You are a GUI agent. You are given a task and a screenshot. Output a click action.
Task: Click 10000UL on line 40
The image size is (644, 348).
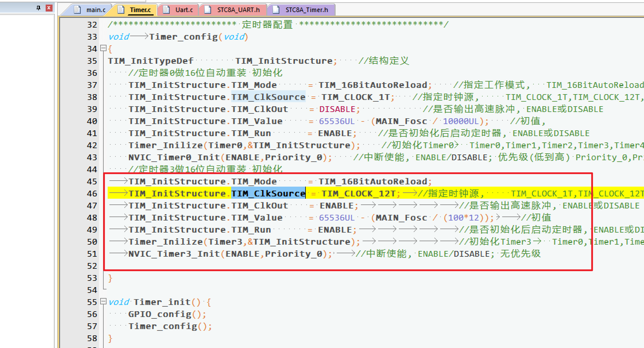461,121
